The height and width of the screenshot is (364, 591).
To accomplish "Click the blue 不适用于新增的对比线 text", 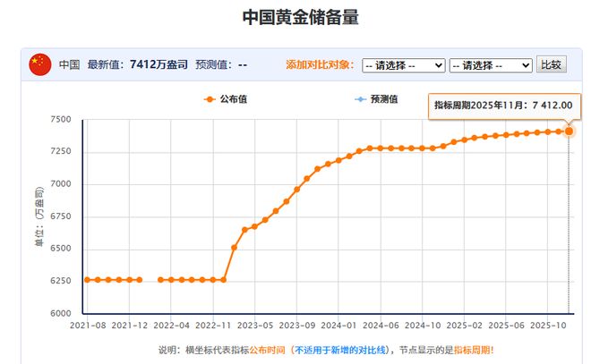I will click(x=340, y=350).
